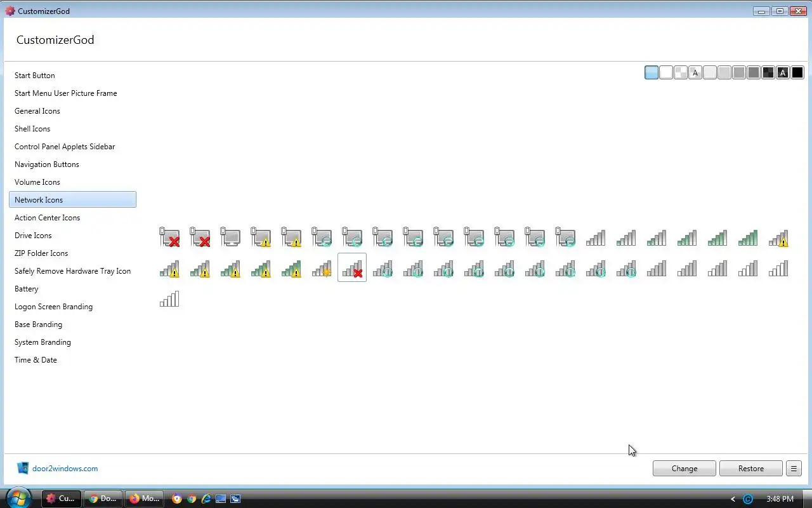Viewport: 812px width, 508px height.
Task: Select the highlighted Network Icons category
Action: (x=72, y=199)
